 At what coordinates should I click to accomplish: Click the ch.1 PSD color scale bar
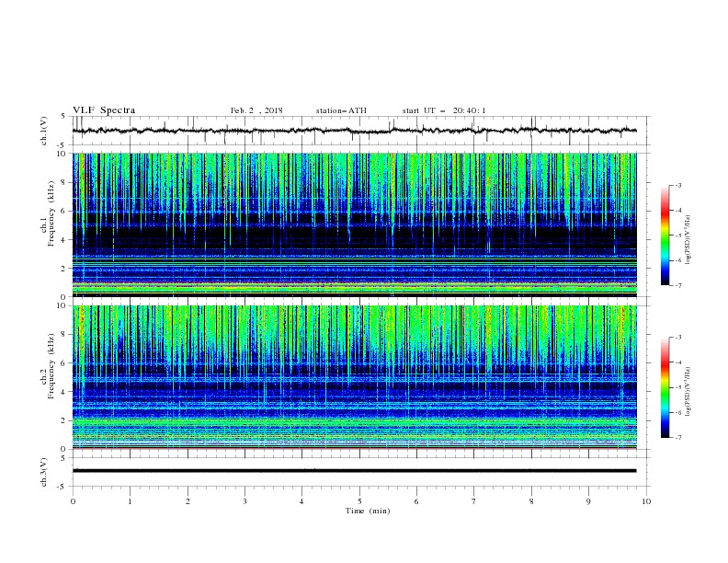[x=665, y=236]
